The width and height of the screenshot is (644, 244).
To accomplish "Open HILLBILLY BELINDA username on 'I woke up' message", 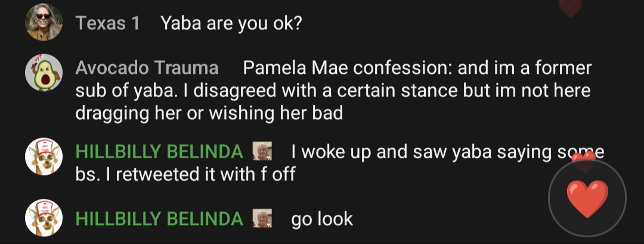I will tap(159, 152).
